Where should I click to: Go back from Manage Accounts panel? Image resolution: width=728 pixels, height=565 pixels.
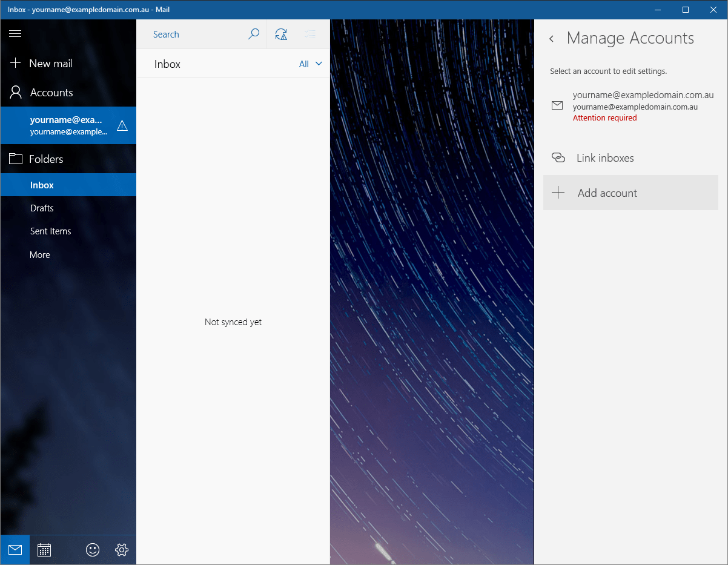pos(551,39)
